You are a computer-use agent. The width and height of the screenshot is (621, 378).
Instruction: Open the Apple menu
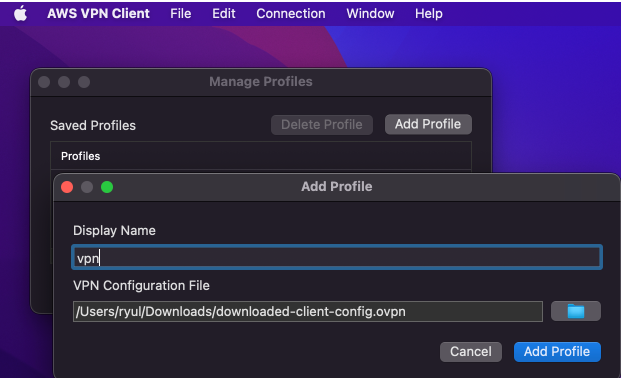21,13
